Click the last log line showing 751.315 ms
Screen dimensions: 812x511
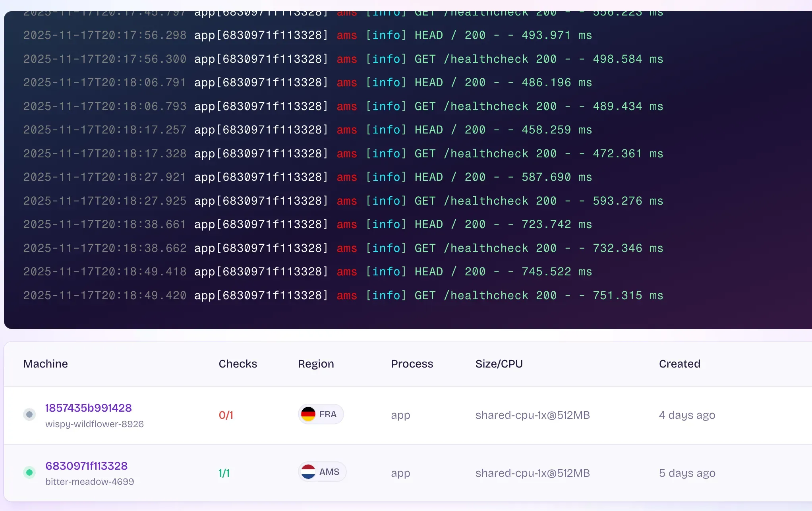pos(343,295)
